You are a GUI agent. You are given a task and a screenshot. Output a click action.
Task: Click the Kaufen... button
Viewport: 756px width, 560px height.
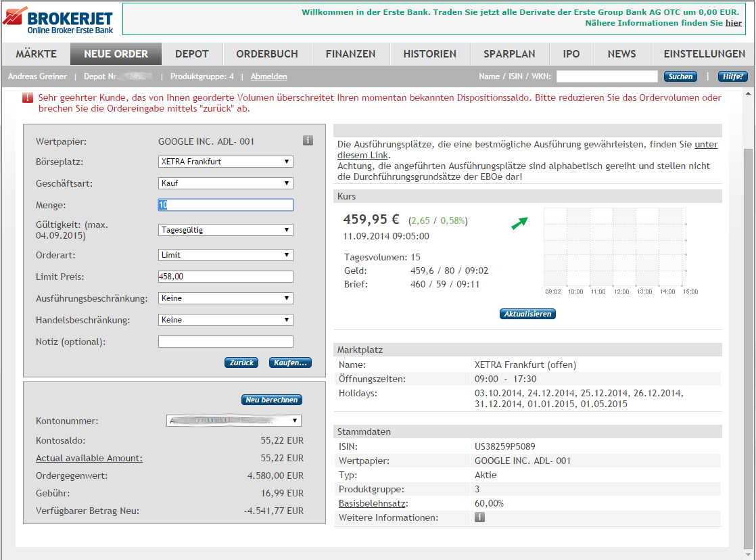pos(290,363)
